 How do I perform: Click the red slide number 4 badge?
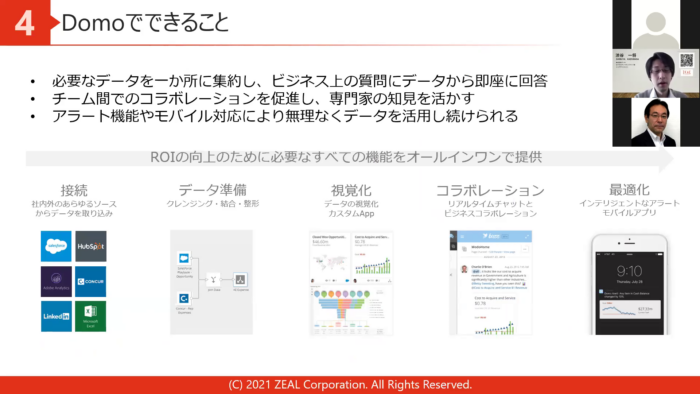tap(25, 22)
